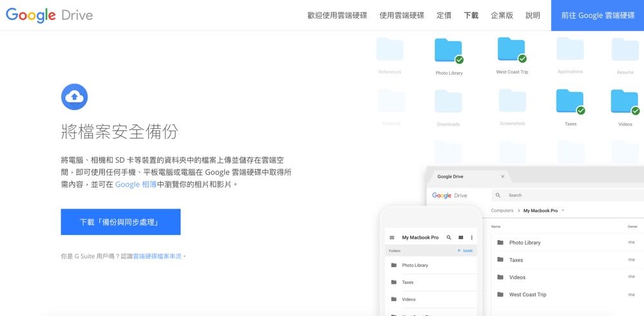Viewport: 644px width, 316px height.
Task: Follow the Google 相簿 link
Action: coord(135,184)
